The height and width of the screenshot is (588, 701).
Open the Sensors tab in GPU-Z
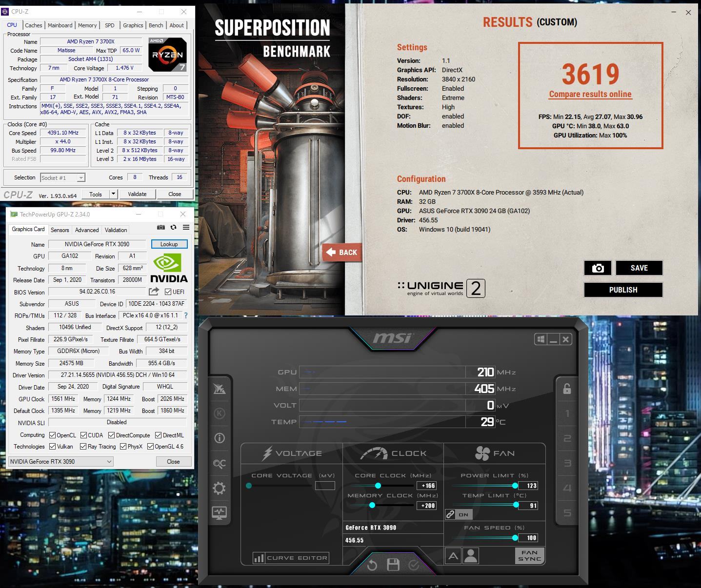point(60,230)
